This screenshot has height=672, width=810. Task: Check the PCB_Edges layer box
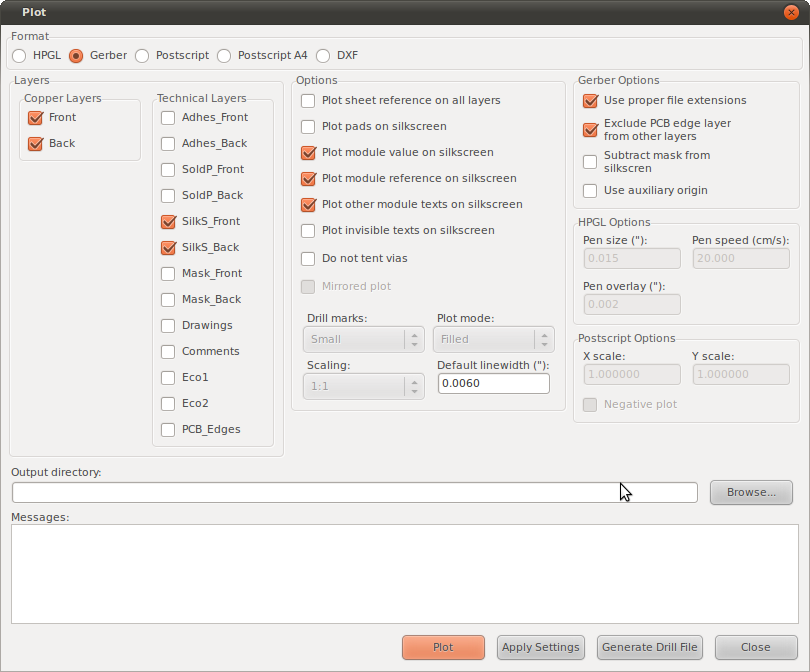point(168,430)
